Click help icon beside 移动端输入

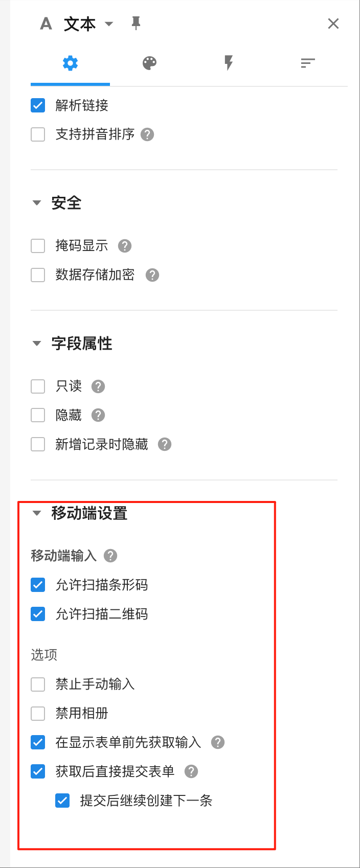(110, 556)
